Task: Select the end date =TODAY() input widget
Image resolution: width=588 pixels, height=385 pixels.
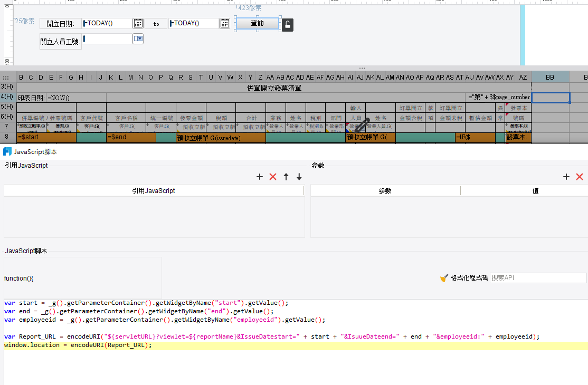Action: click(194, 23)
